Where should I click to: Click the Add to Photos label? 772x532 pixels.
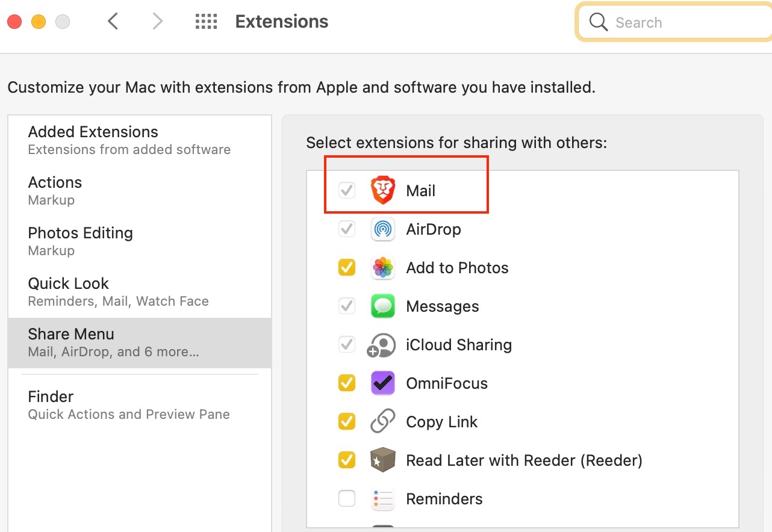tap(458, 268)
